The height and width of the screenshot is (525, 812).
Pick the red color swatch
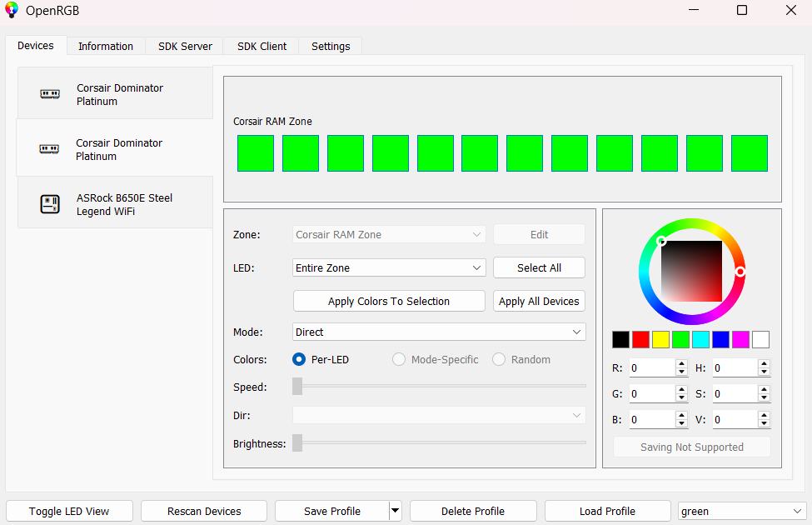(x=640, y=339)
